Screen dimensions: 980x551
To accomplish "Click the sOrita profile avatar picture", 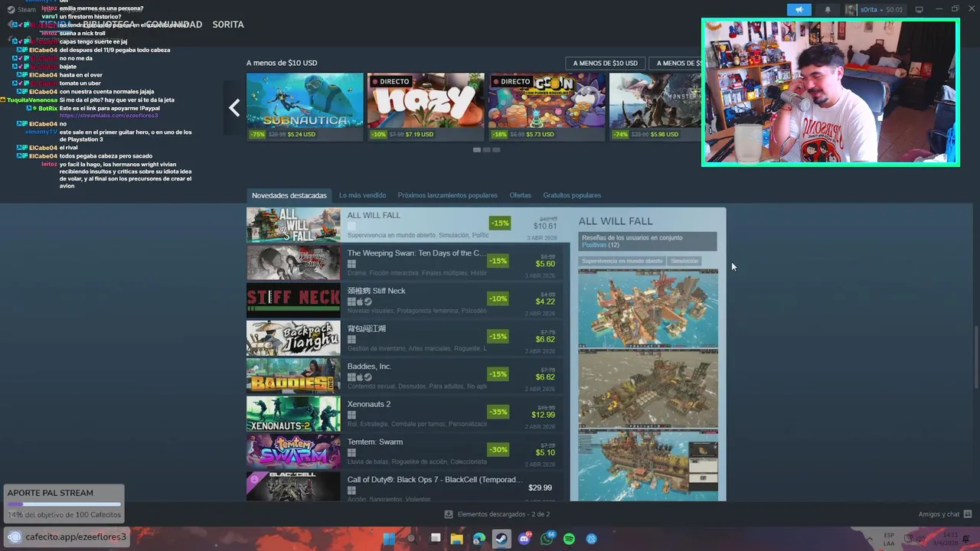I will (851, 9).
